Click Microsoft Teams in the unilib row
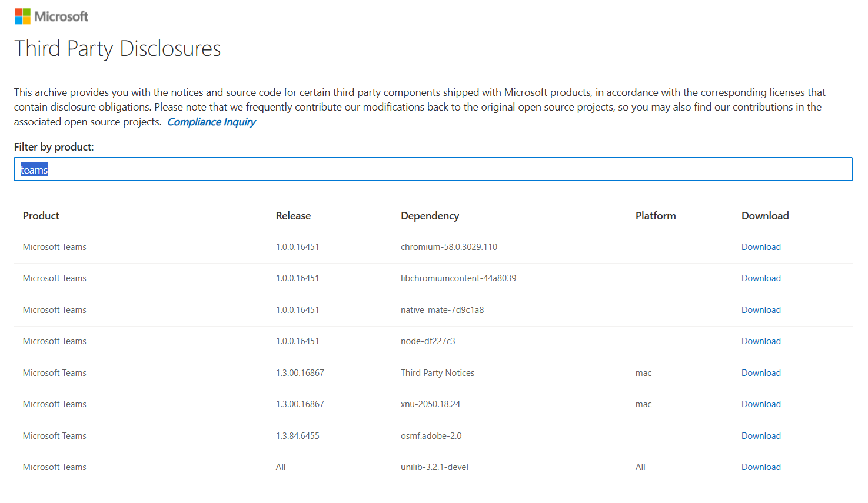 [x=55, y=467]
